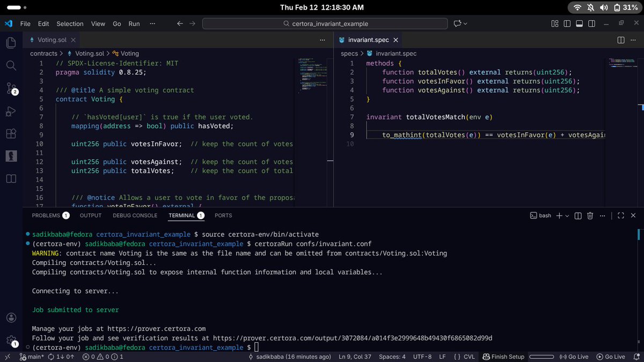Open More Actions for the Voting.sol editor group

pos(323,40)
